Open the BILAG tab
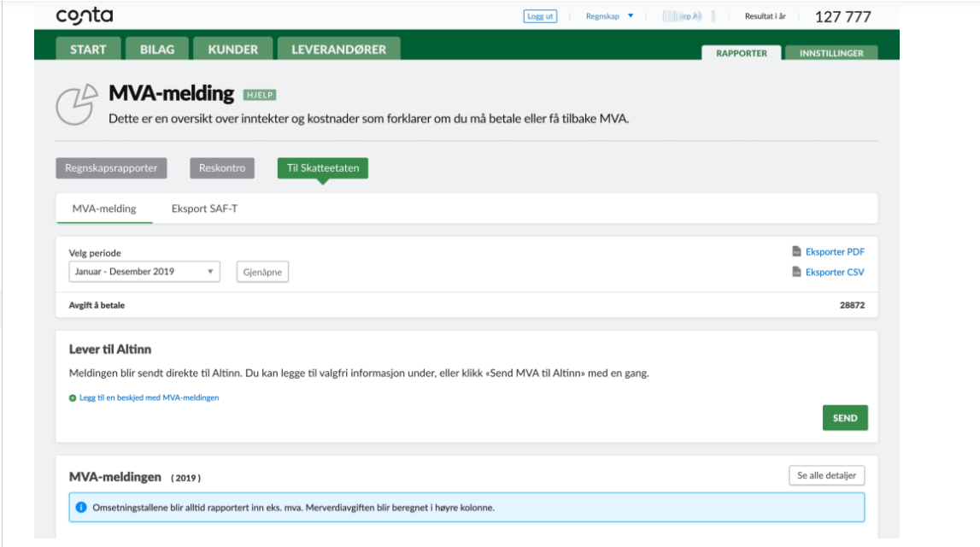980x547 pixels. coord(157,50)
